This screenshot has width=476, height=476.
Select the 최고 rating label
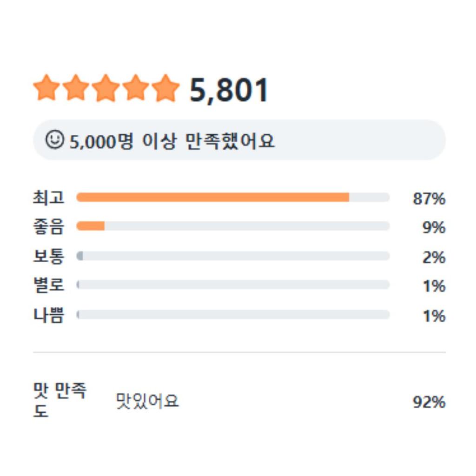click(48, 198)
